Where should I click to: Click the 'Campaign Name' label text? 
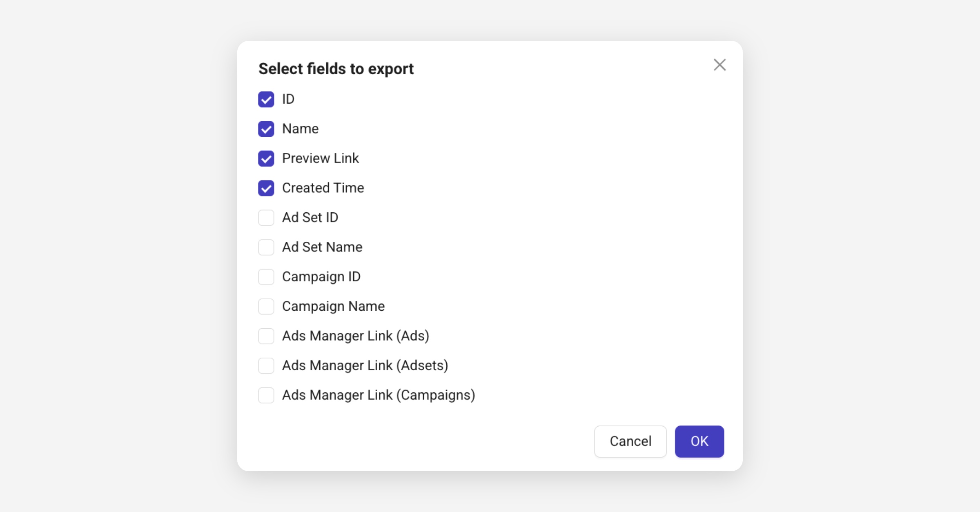333,307
